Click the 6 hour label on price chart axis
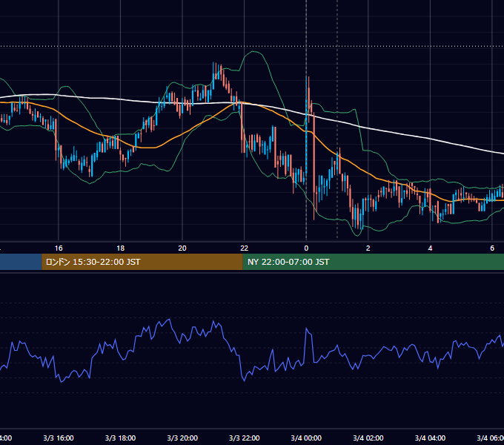 pos(492,248)
